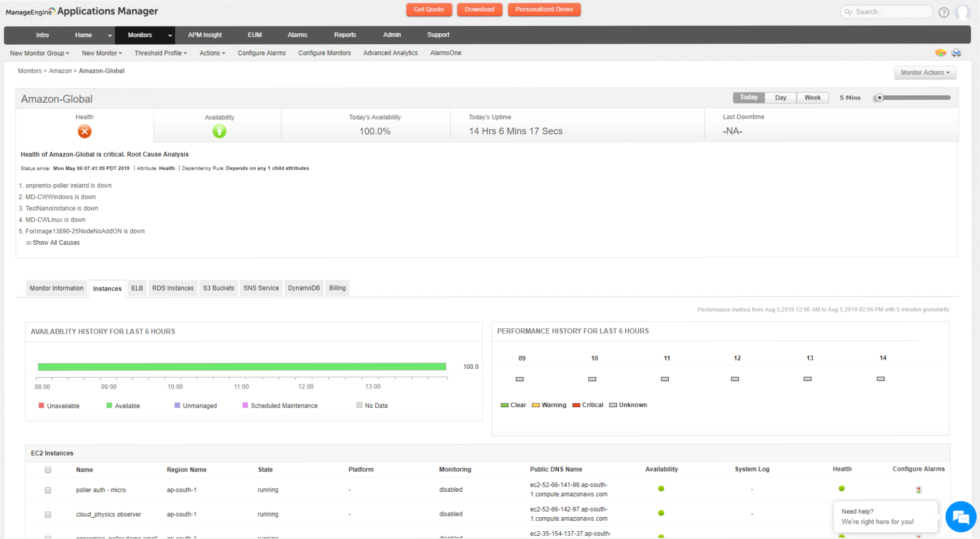980x539 pixels.
Task: Click the Personalized Demo button
Action: (544, 9)
